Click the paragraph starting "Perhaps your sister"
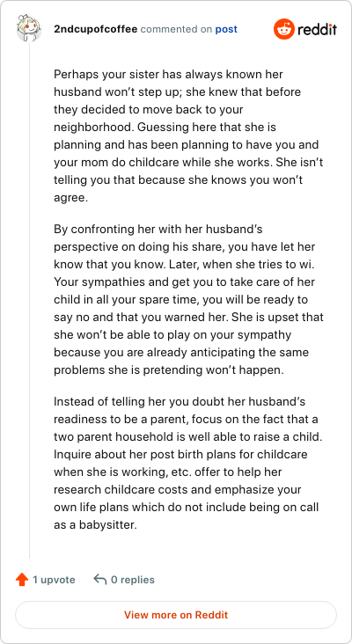This screenshot has height=644, width=352. click(x=188, y=136)
